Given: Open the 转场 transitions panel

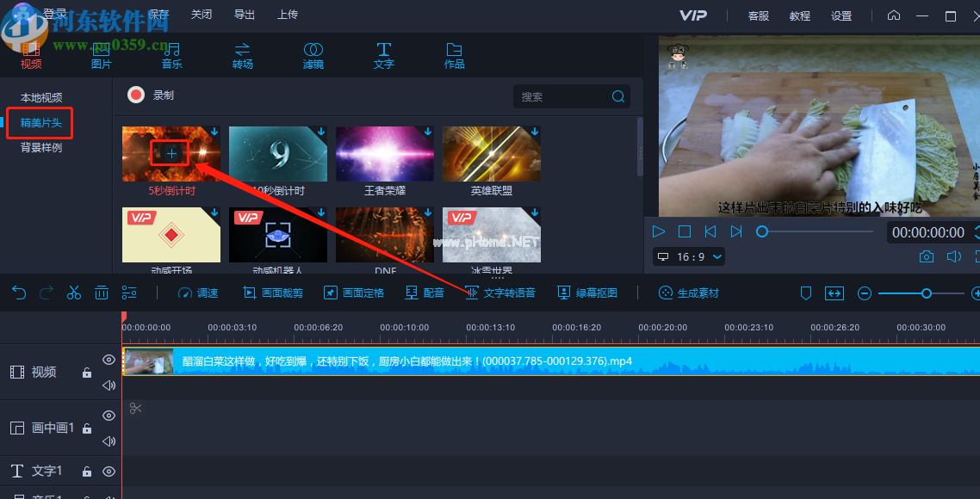Looking at the screenshot, I should coord(243,56).
